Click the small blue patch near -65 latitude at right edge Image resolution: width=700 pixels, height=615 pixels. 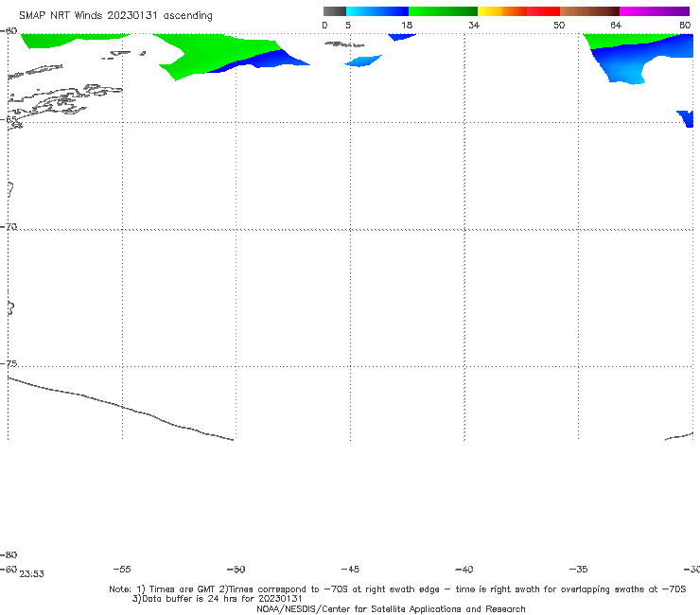coord(687,118)
